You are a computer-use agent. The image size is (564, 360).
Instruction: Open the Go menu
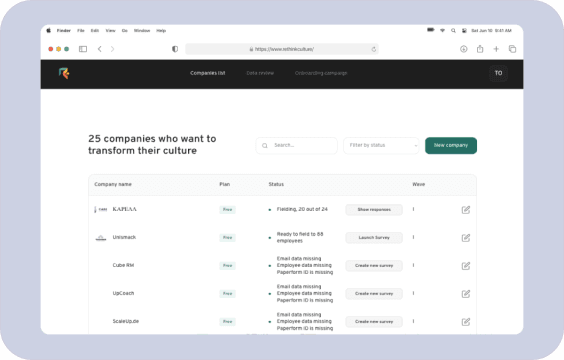pyautogui.click(x=125, y=31)
